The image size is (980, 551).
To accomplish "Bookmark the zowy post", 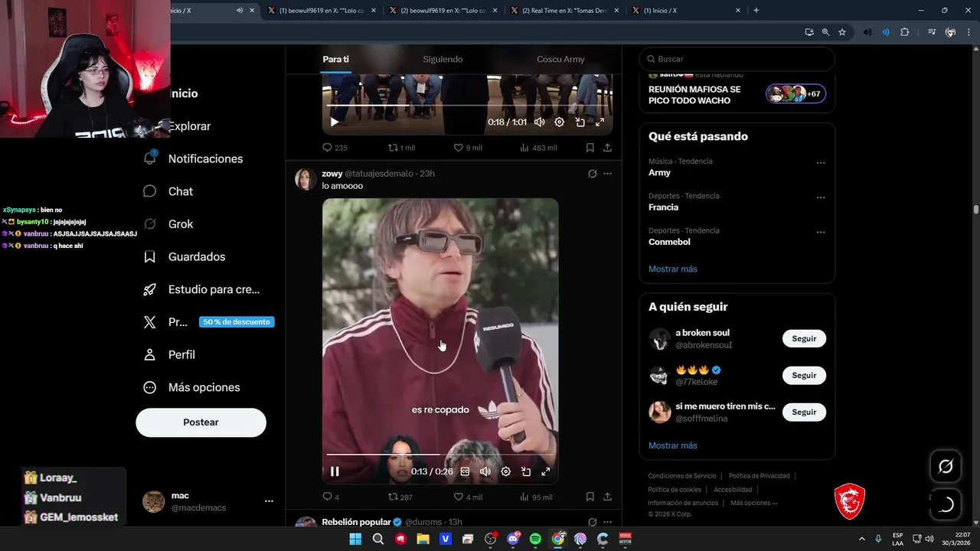I will point(590,497).
